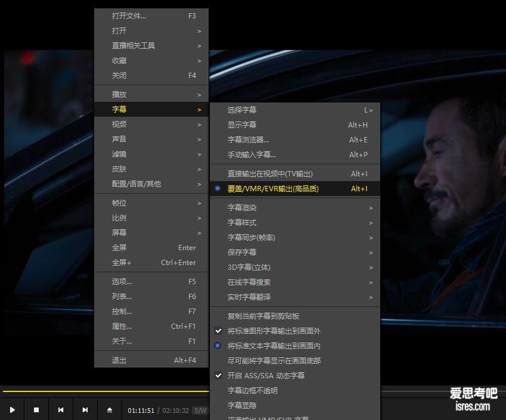The height and width of the screenshot is (420, 506).
Task: Click the total duration 02:10:32
Action: pos(176,410)
